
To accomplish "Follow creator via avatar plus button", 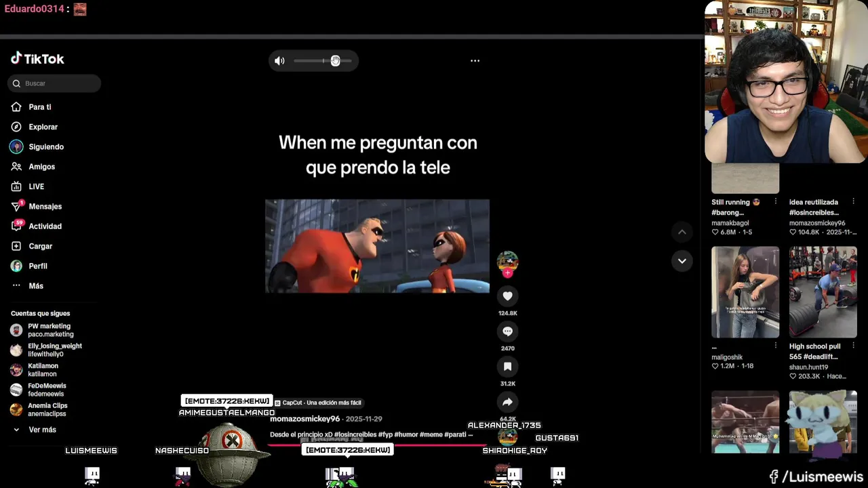I will point(507,273).
